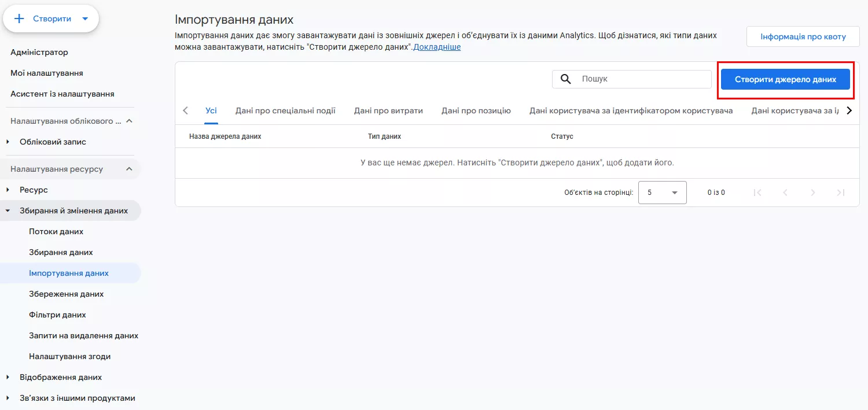Click the plus icon in Створити button
The image size is (868, 410).
tap(19, 19)
